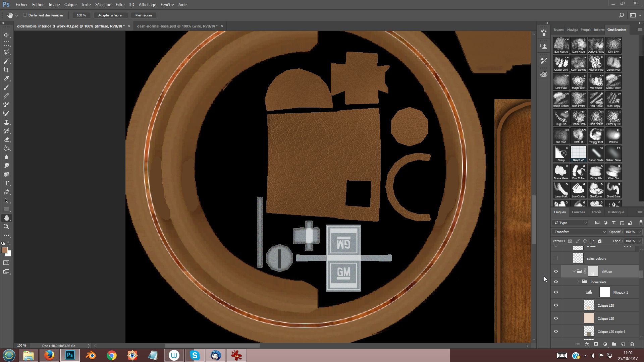Click the Adapter à l'écran button
The height and width of the screenshot is (362, 644).
[110, 15]
